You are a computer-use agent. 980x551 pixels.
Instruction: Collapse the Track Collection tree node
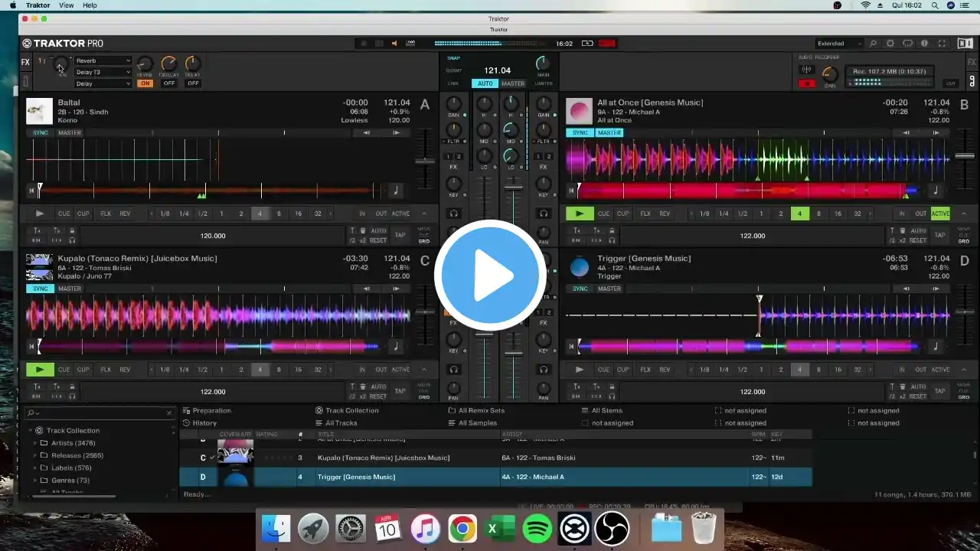[31, 430]
